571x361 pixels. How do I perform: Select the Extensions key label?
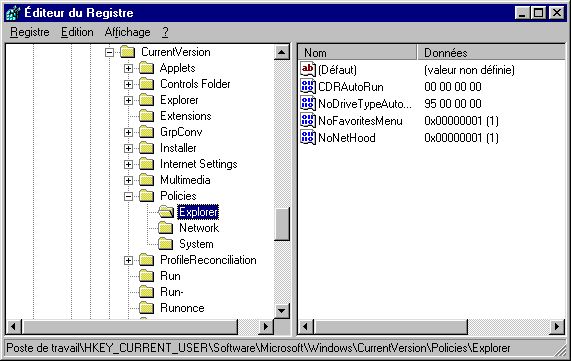click(186, 116)
